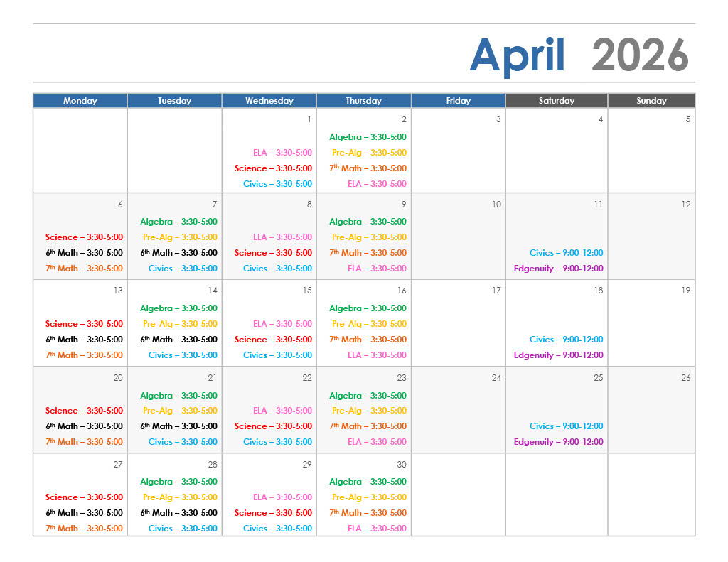This screenshot has width=728, height=562.
Task: Click Civics entry on Tuesday April 21
Action: click(x=183, y=442)
